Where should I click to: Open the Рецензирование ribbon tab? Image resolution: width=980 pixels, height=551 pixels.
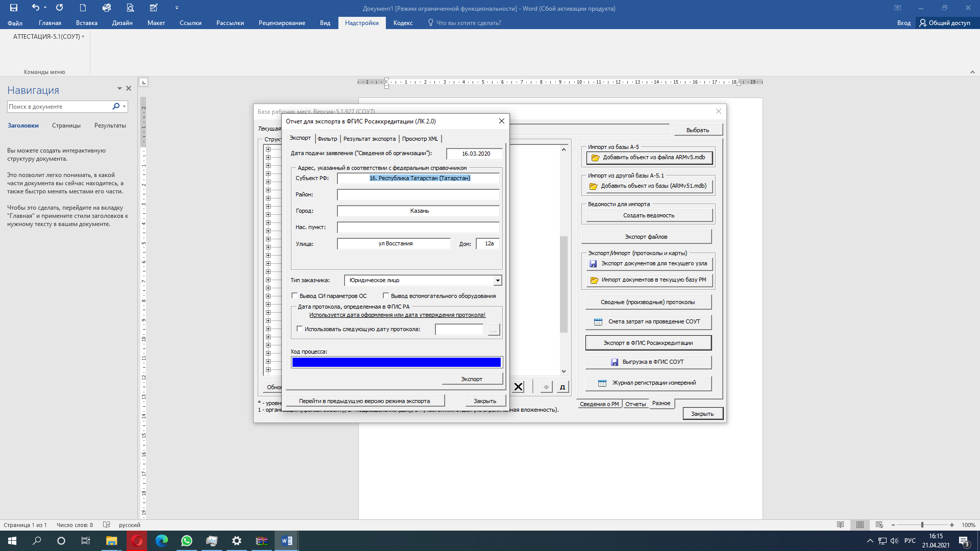[282, 23]
